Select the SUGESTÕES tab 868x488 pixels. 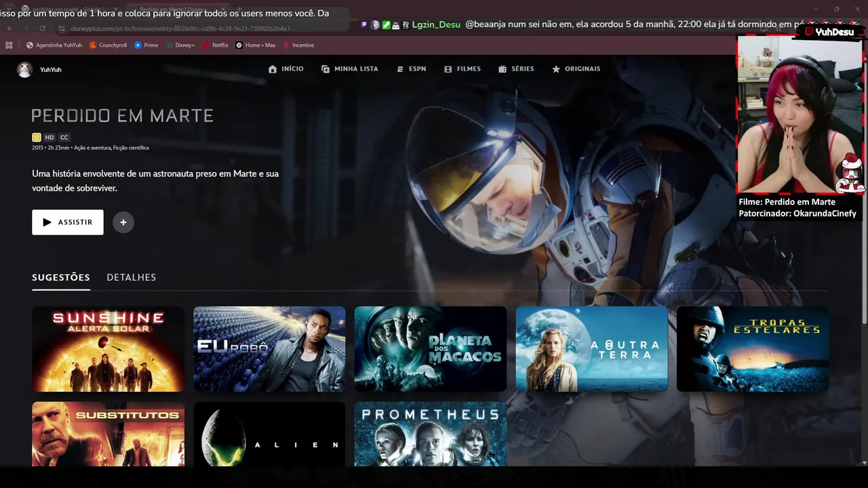(61, 277)
